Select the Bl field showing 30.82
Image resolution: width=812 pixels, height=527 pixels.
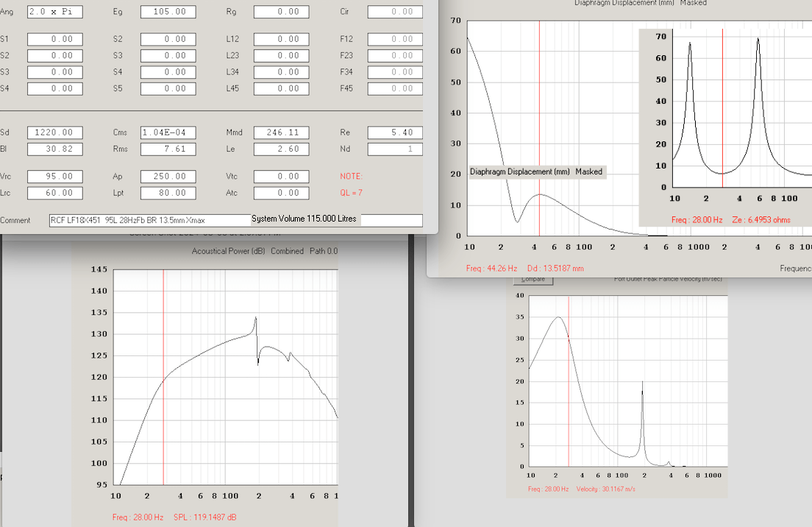tap(55, 149)
